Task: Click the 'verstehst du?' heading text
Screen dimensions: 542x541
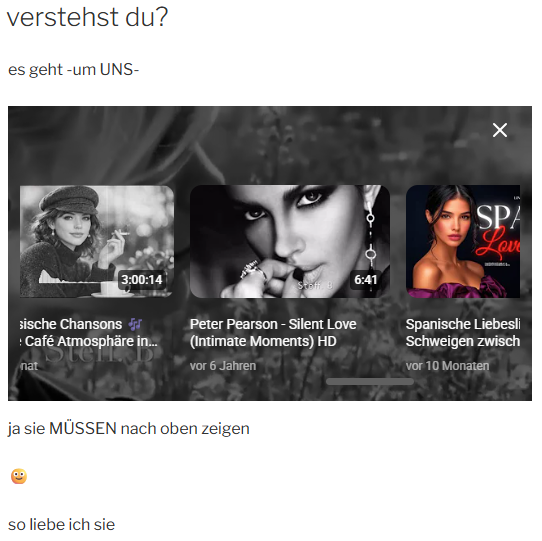Action: pyautogui.click(x=87, y=17)
